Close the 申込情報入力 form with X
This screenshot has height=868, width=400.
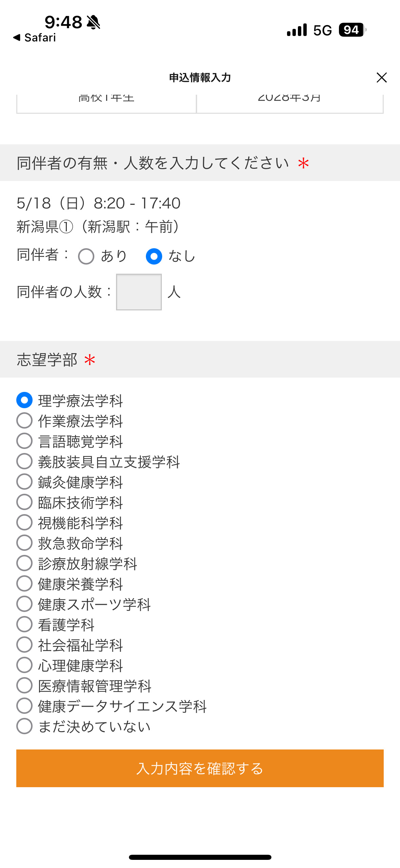coord(381,77)
